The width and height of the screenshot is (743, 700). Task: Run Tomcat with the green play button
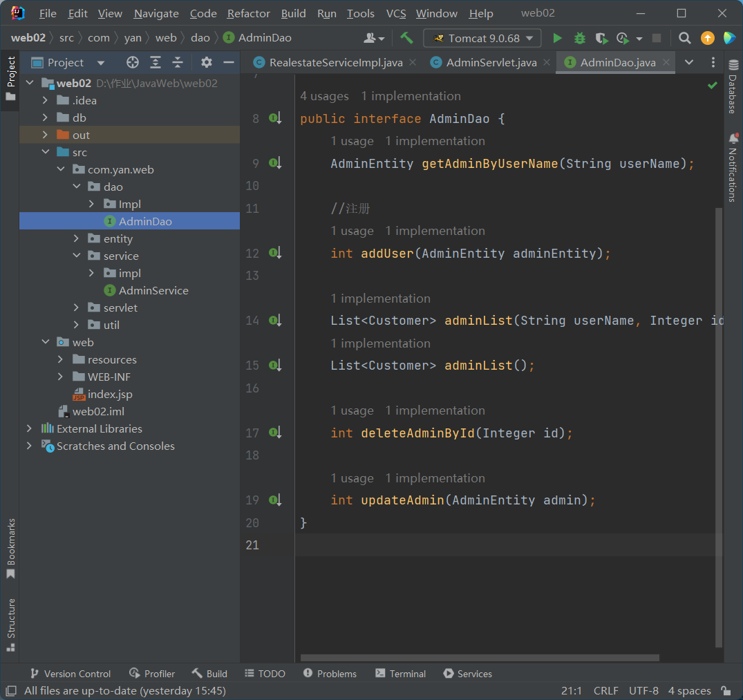coord(557,38)
